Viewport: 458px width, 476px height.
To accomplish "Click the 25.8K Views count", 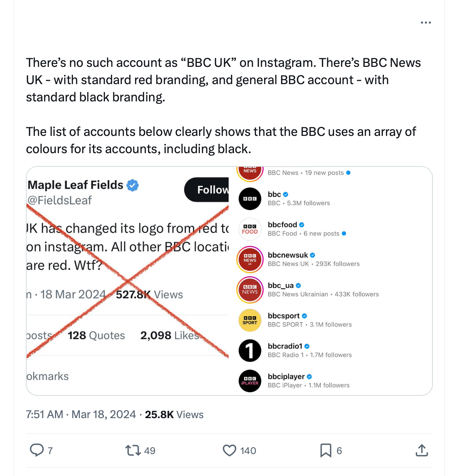I will (174, 415).
